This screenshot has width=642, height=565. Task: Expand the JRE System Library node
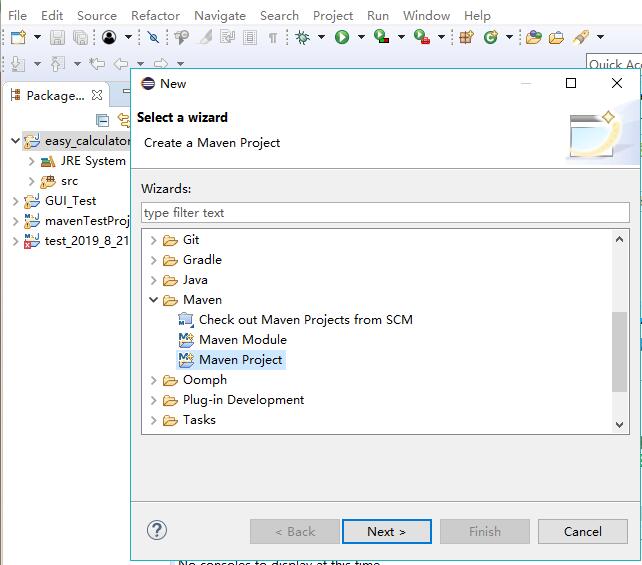coord(32,161)
